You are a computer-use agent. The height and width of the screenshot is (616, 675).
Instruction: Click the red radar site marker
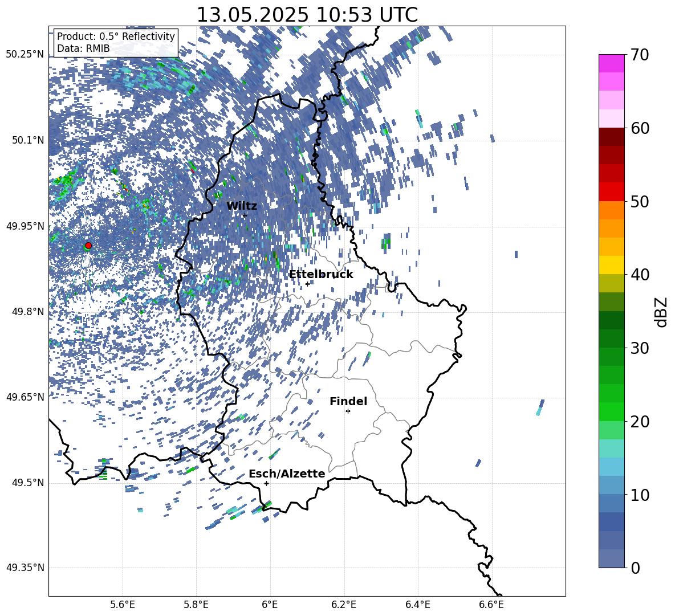pyautogui.click(x=88, y=245)
